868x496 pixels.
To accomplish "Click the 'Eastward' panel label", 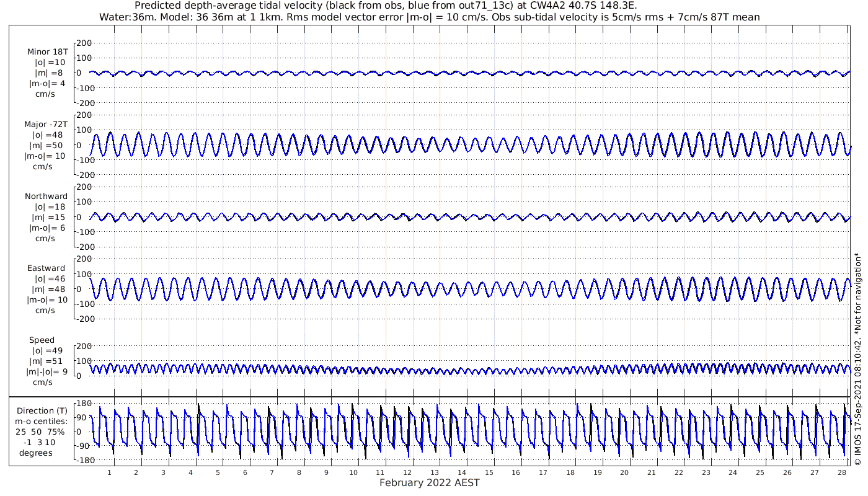I will (x=46, y=268).
